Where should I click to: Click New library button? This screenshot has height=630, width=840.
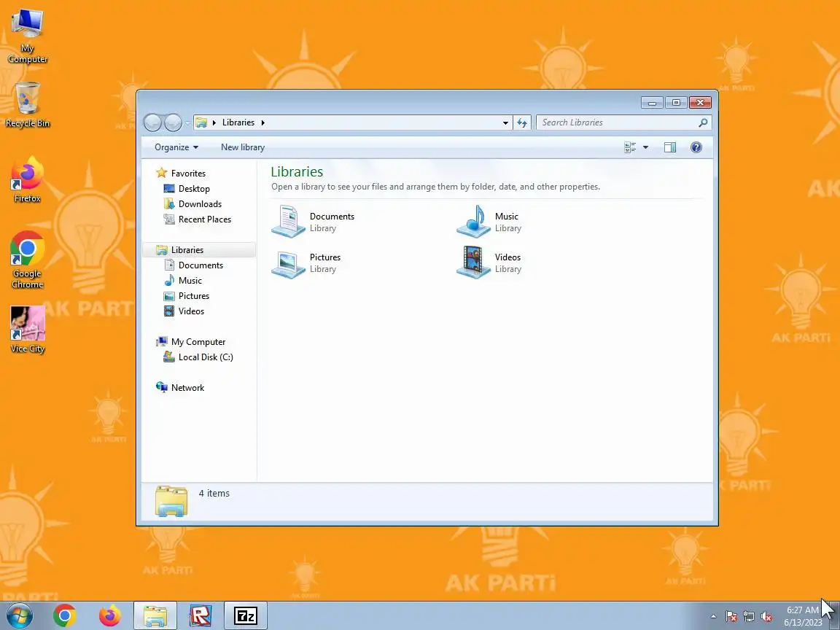click(243, 147)
